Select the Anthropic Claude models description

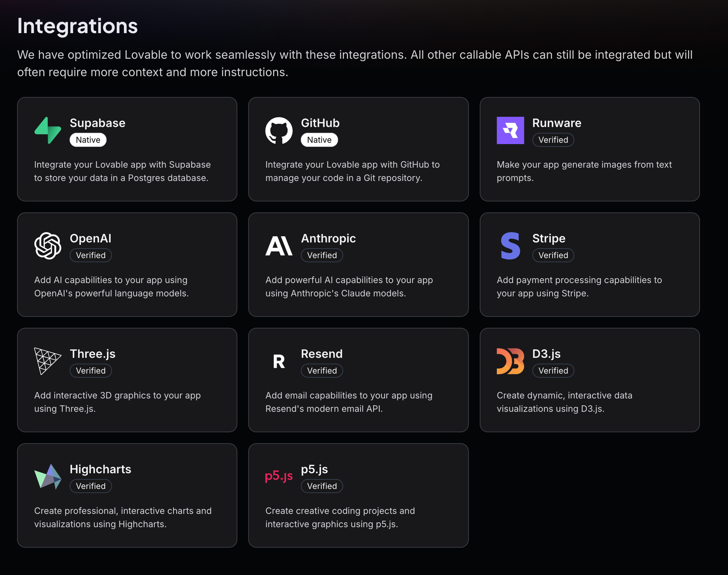click(x=349, y=287)
